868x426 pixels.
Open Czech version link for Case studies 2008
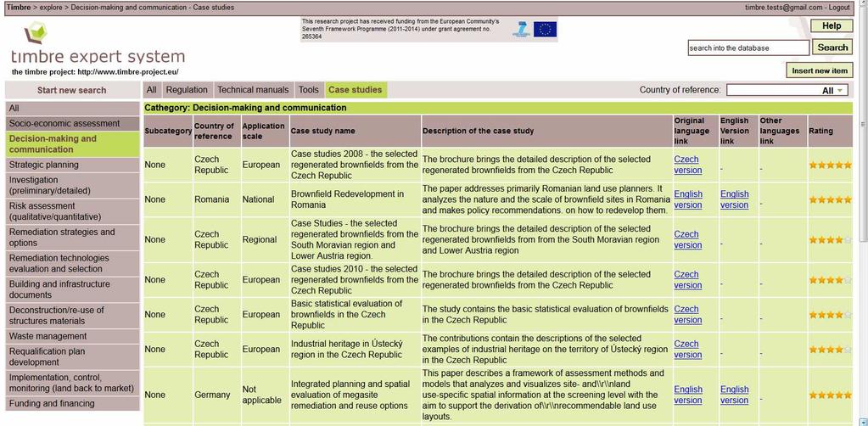(687, 165)
